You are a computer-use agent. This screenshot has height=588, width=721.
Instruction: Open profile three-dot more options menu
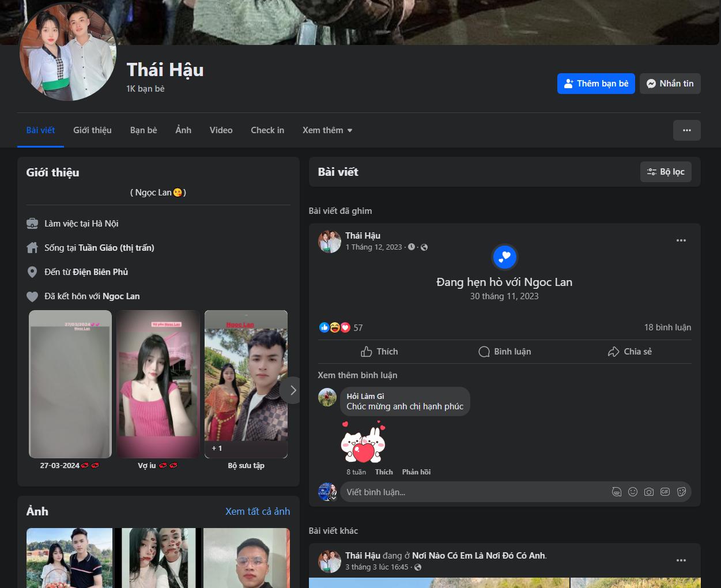point(687,130)
